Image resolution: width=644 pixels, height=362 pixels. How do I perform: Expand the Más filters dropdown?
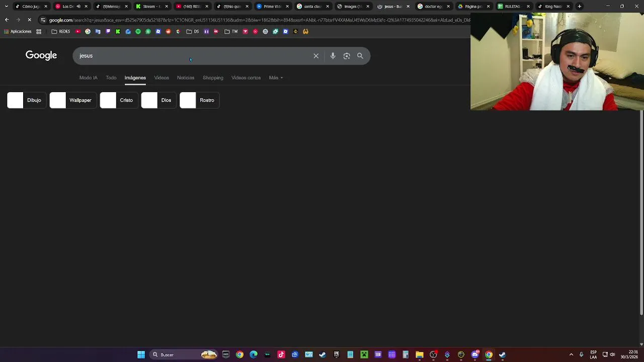point(276,78)
